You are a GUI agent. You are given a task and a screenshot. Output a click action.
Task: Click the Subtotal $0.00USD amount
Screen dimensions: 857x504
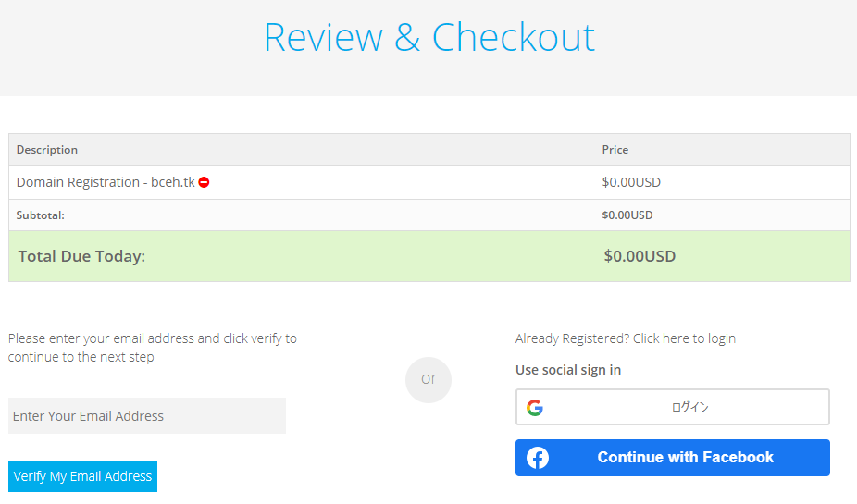coord(627,215)
